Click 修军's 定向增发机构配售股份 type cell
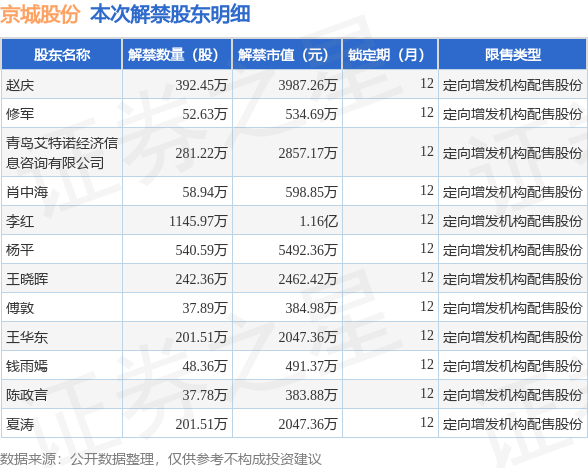 (512, 114)
